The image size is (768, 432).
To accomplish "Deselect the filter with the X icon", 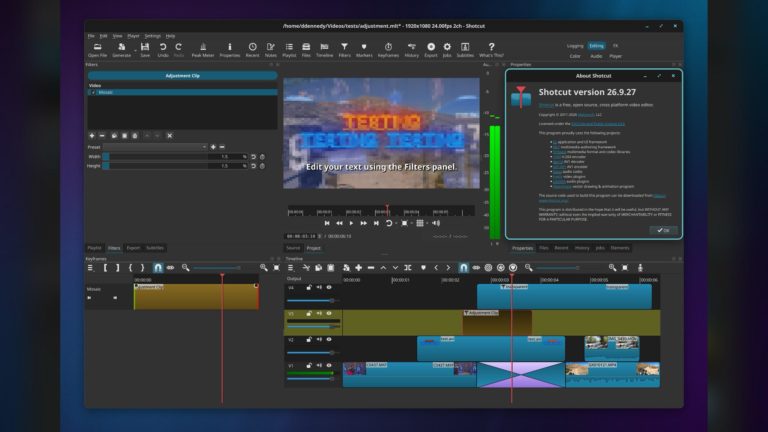I will tap(169, 136).
